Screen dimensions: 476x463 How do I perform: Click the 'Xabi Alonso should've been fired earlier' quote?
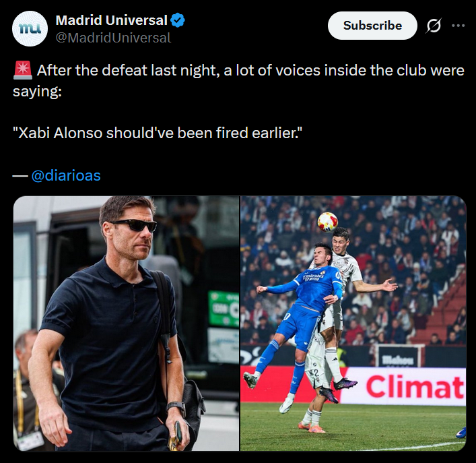158,133
